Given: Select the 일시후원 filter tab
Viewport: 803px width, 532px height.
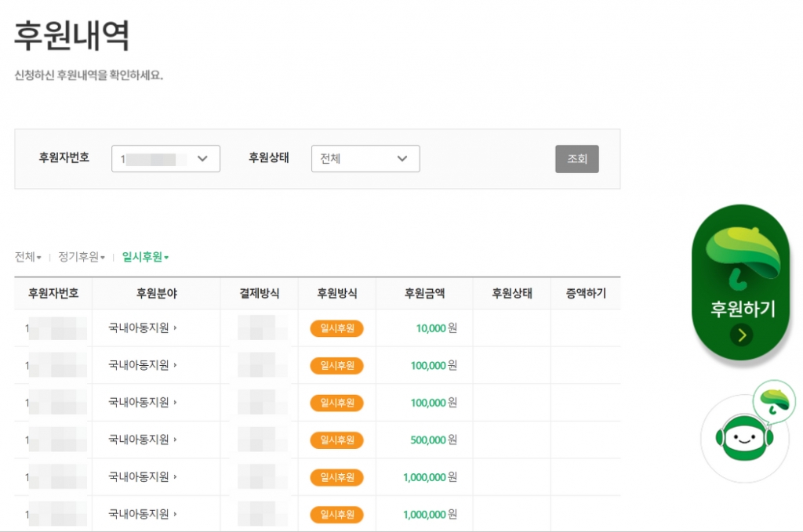Looking at the screenshot, I should [x=145, y=257].
